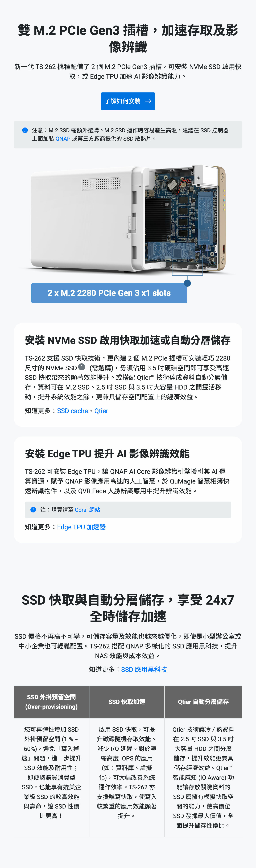Click the Qtier 自動分層儲存 column header
Image resolution: width=256 pixels, height=868 pixels.
click(x=203, y=702)
